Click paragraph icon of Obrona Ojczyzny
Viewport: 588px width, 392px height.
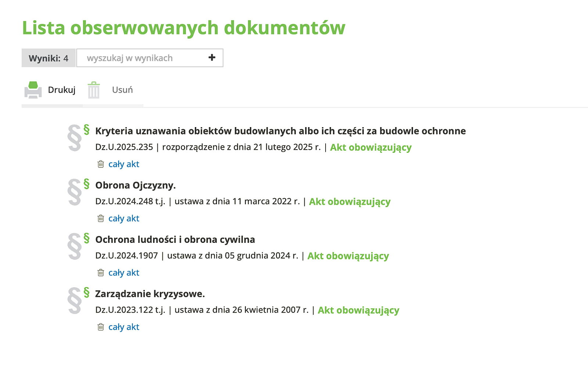point(78,192)
